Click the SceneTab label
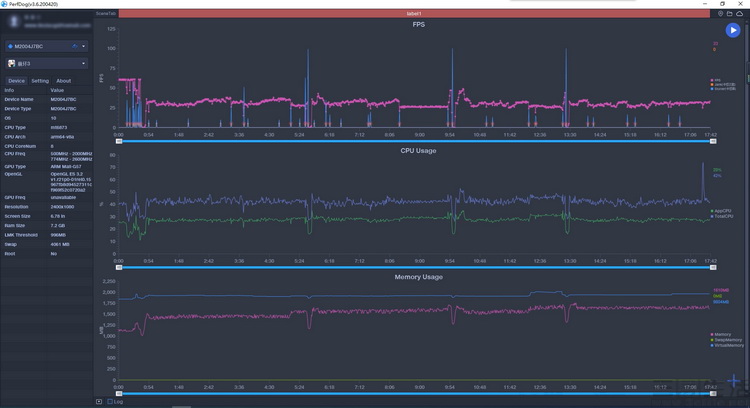Screen dimensions: 750x408 [x=106, y=13]
